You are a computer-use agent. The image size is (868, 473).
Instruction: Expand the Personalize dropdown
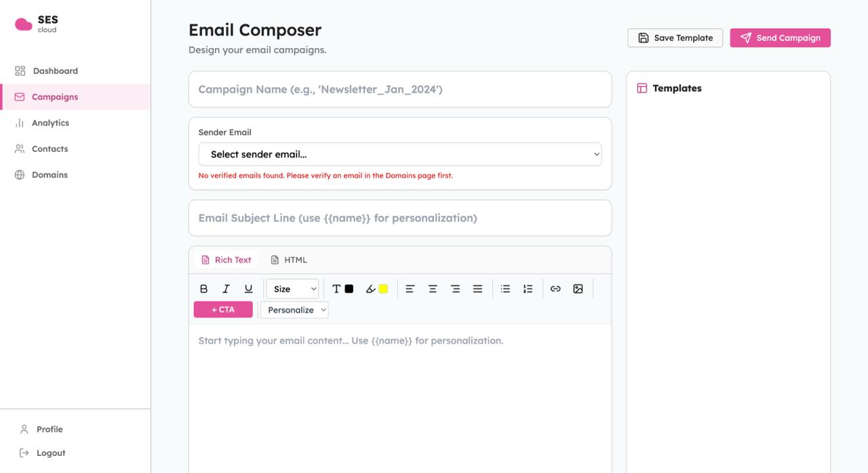pyautogui.click(x=294, y=309)
